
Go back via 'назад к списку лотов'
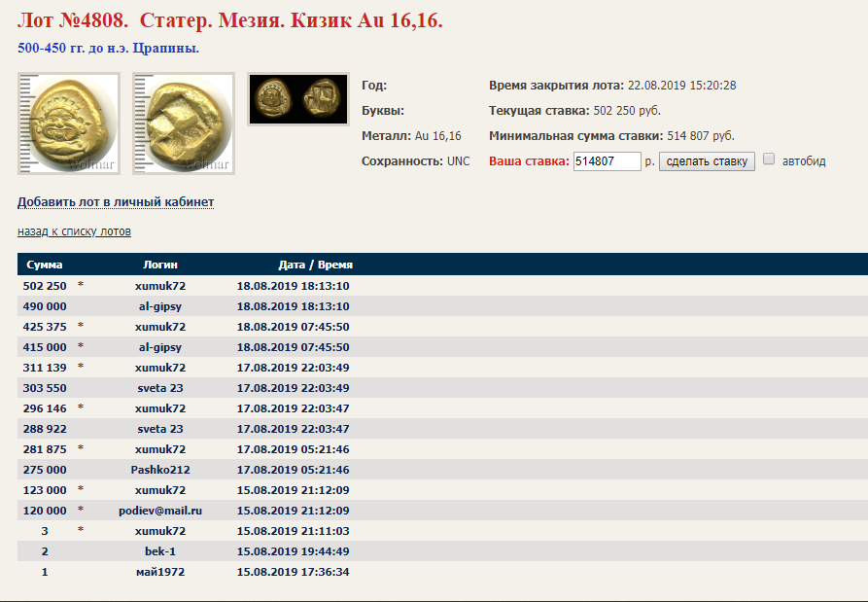tap(74, 231)
